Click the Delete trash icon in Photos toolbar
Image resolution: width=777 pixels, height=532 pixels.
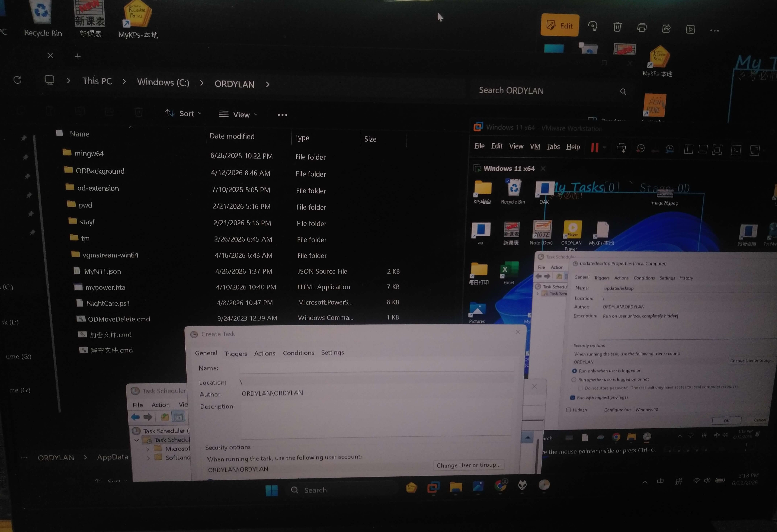point(617,27)
